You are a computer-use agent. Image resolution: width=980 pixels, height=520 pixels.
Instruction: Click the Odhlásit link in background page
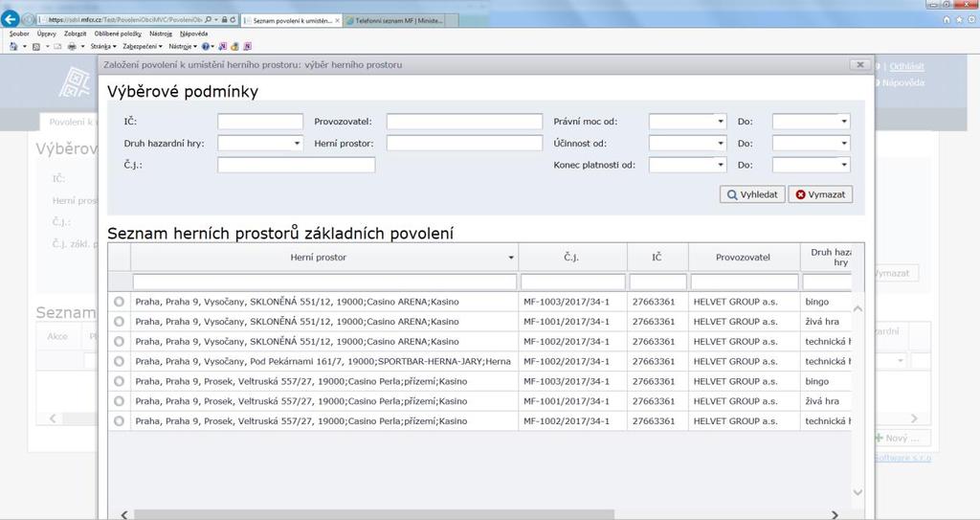[x=907, y=66]
